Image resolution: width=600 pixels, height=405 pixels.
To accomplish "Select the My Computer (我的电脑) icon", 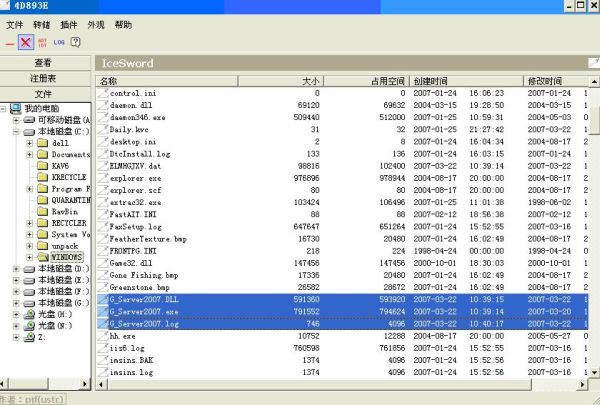I will coord(16,109).
